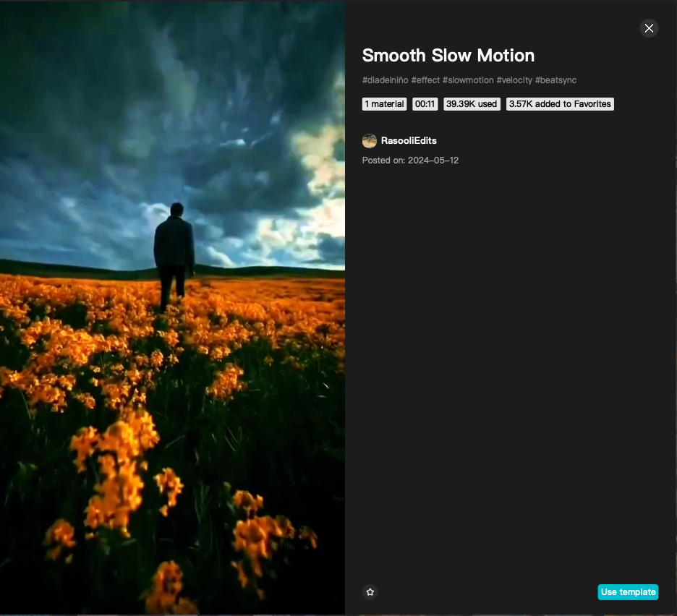Click the 'Smooth Slow Motion' title
The width and height of the screenshot is (677, 616).
click(x=448, y=56)
